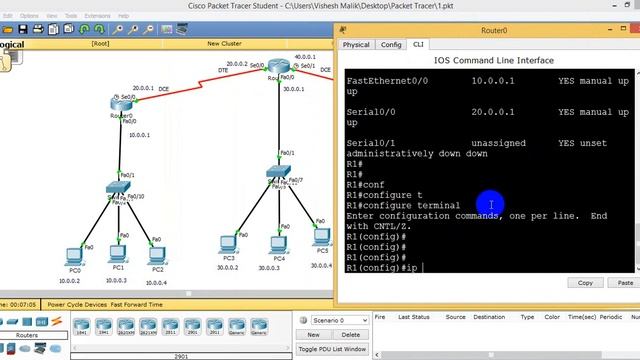Open the Scenario 0 dropdown
The image size is (640, 360).
[x=340, y=320]
